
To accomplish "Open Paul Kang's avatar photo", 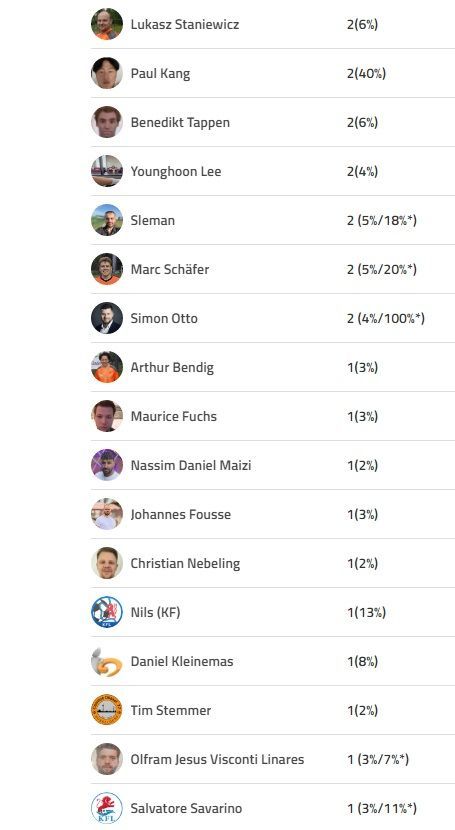I will pos(107,73).
